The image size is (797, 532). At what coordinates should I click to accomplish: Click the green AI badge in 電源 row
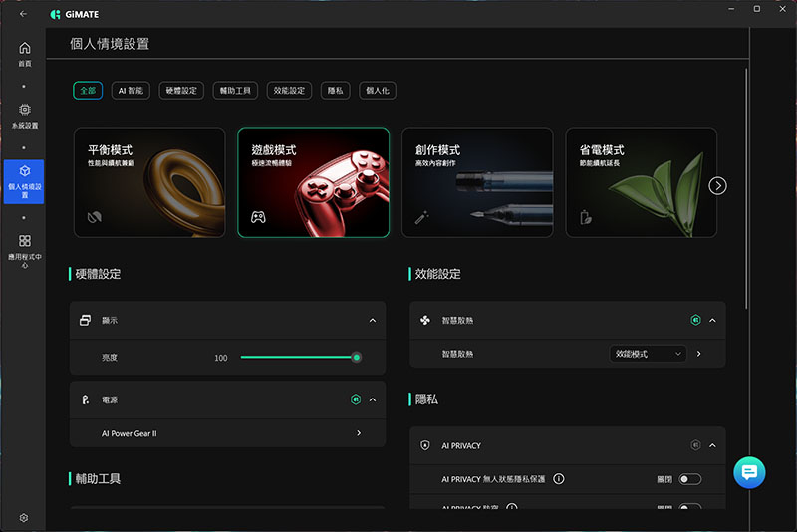356,399
